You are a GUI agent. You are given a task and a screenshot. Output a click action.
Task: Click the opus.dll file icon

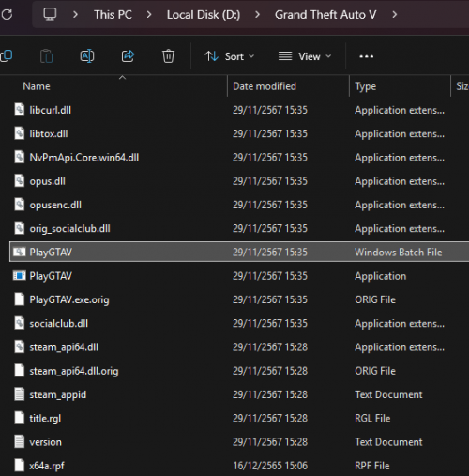(x=20, y=181)
